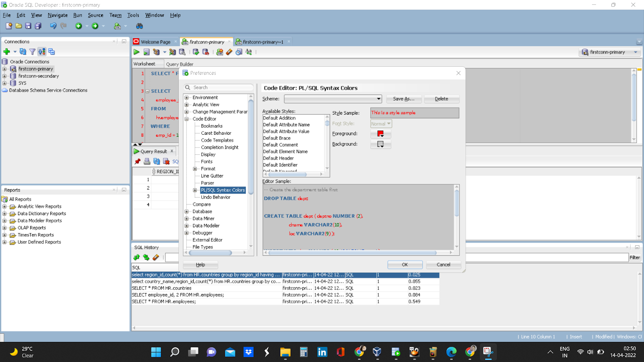Click the Delete row icon in Query Result
The width and height of the screenshot is (644, 362).
166,161
